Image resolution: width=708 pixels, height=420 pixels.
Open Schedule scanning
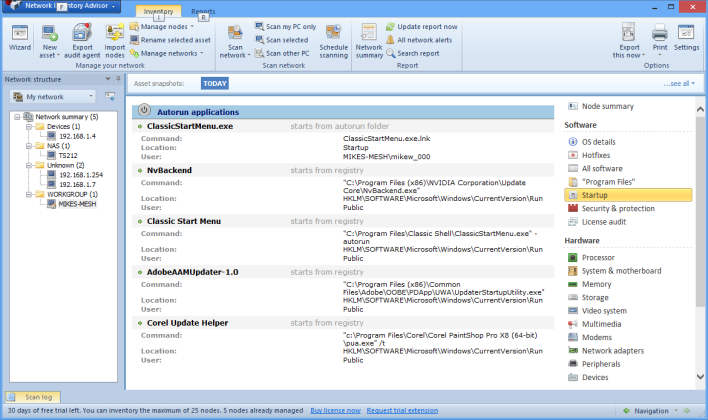[334, 42]
